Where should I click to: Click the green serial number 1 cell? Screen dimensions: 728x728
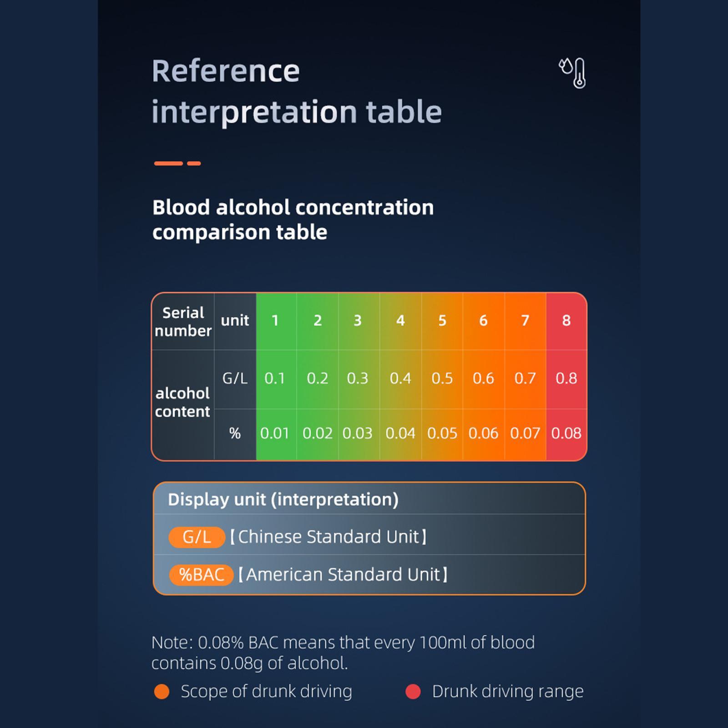[276, 321]
